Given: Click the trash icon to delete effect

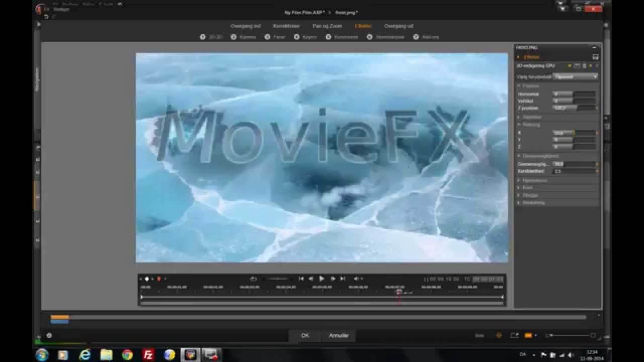Looking at the screenshot, I should click(x=584, y=66).
